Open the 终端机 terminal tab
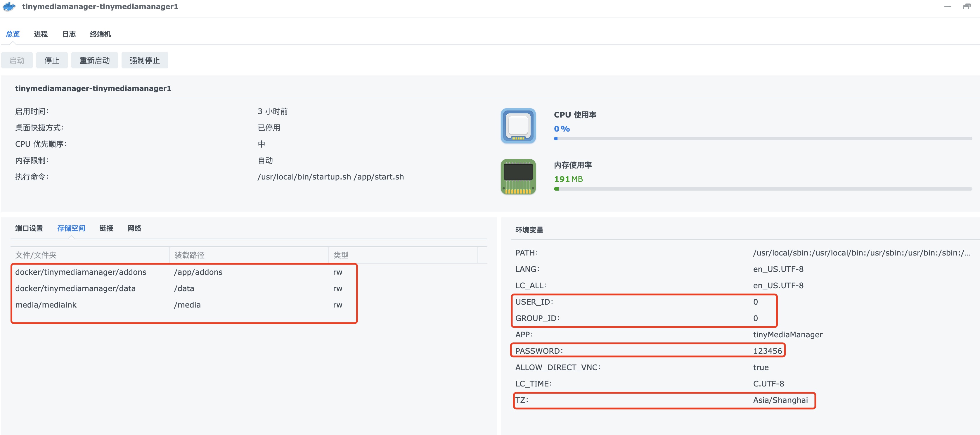Viewport: 980px width, 435px height. [101, 34]
